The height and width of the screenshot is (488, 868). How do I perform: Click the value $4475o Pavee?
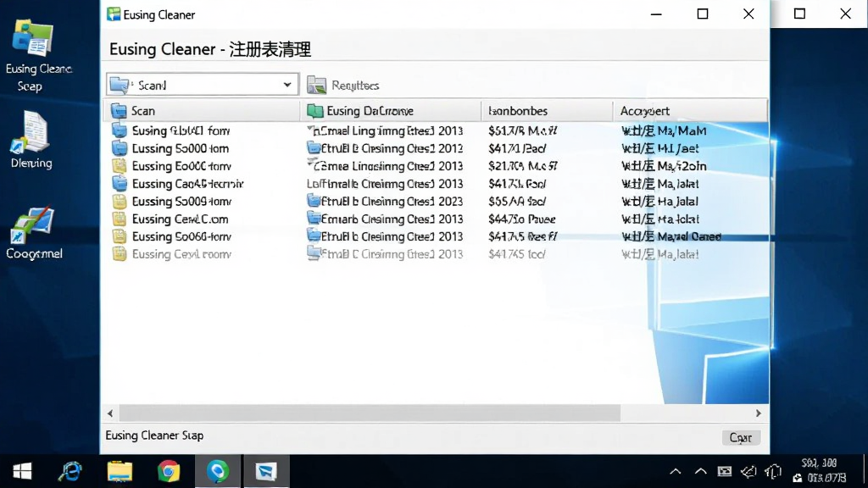[x=521, y=219]
